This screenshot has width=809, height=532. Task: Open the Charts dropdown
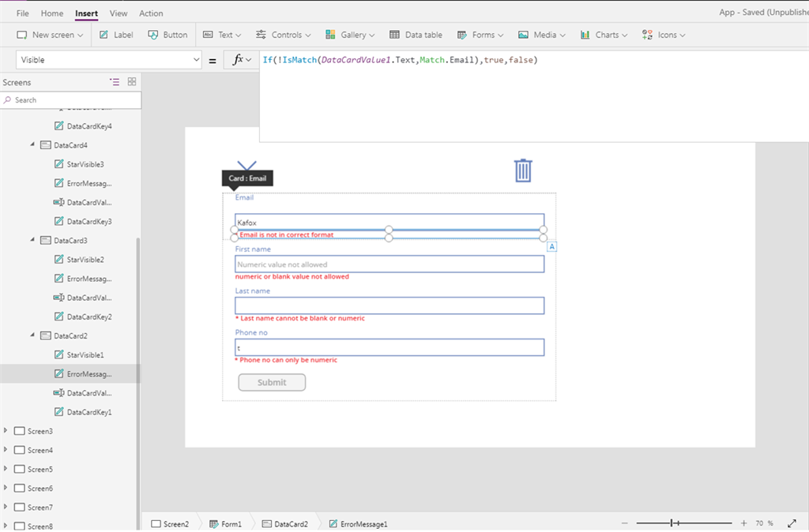[x=604, y=35]
